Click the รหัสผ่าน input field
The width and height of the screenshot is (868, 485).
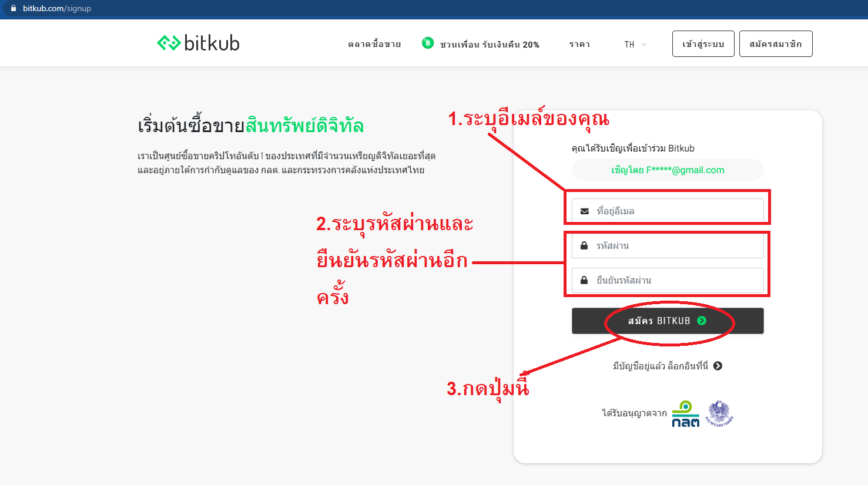pyautogui.click(x=668, y=245)
